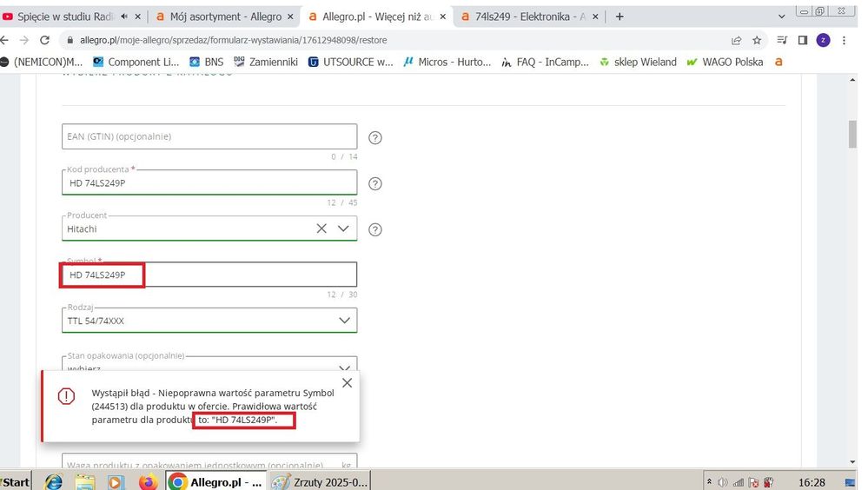
Task: Open File Explorer folder in the taskbar
Action: coord(84,481)
